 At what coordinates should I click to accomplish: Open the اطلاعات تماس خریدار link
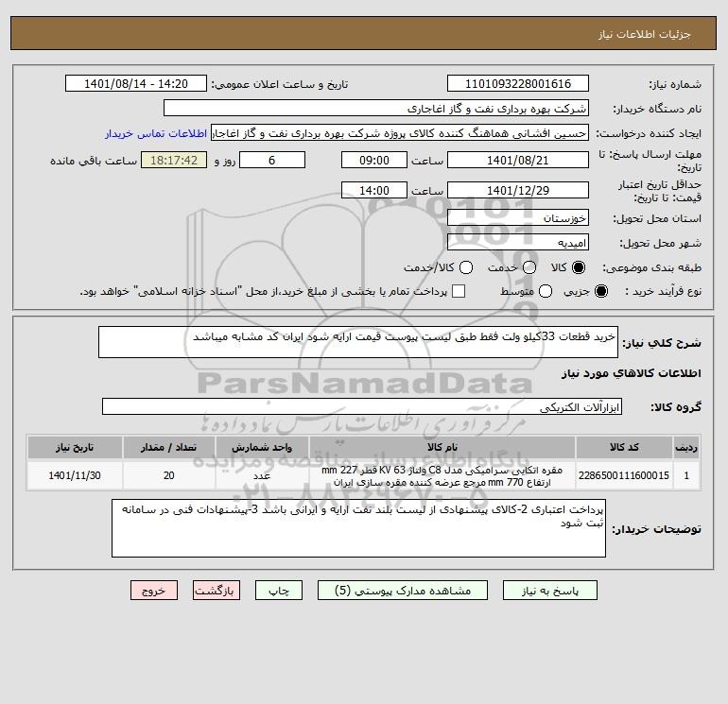(156, 133)
